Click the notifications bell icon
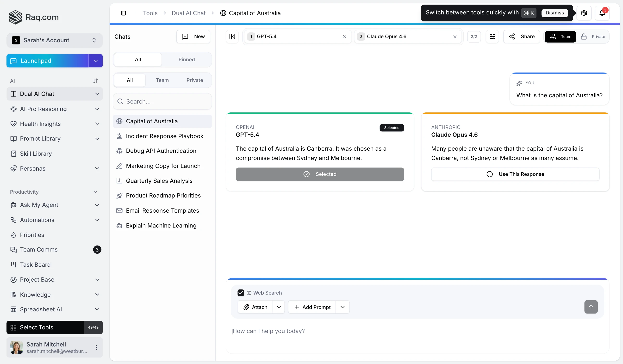 pos(602,13)
